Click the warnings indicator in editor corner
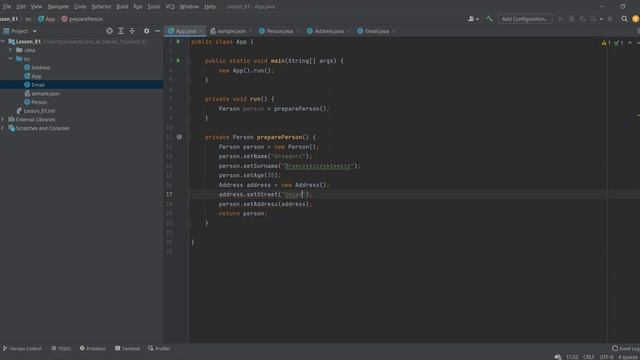The width and height of the screenshot is (640, 360). 606,43
